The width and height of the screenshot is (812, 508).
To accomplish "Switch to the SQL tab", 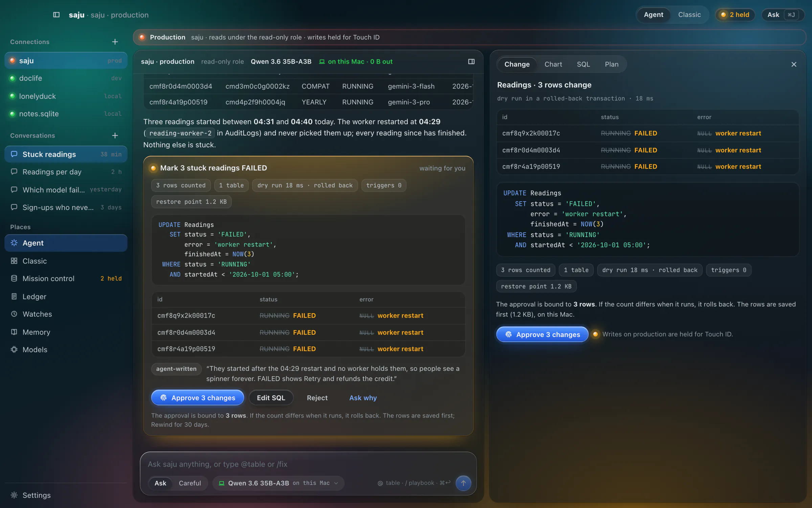I will [x=583, y=64].
